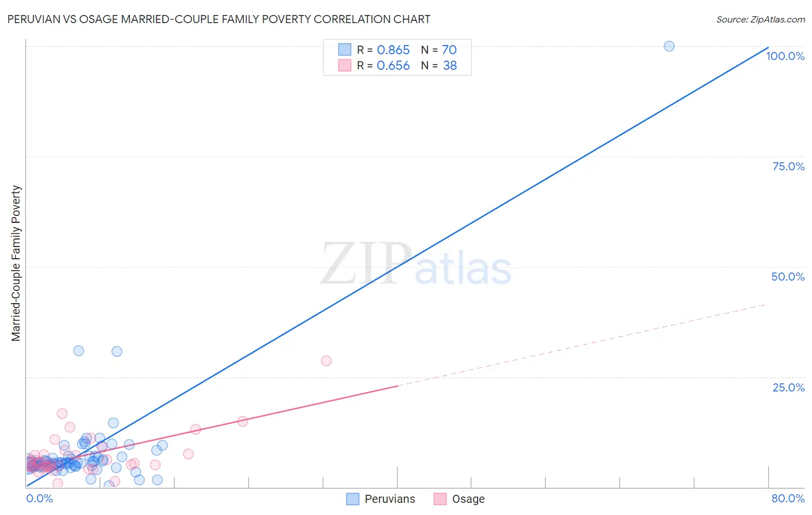Viewport: 812px width, 515px height.
Task: Click the 80.0% x-axis label
Action: 788,498
